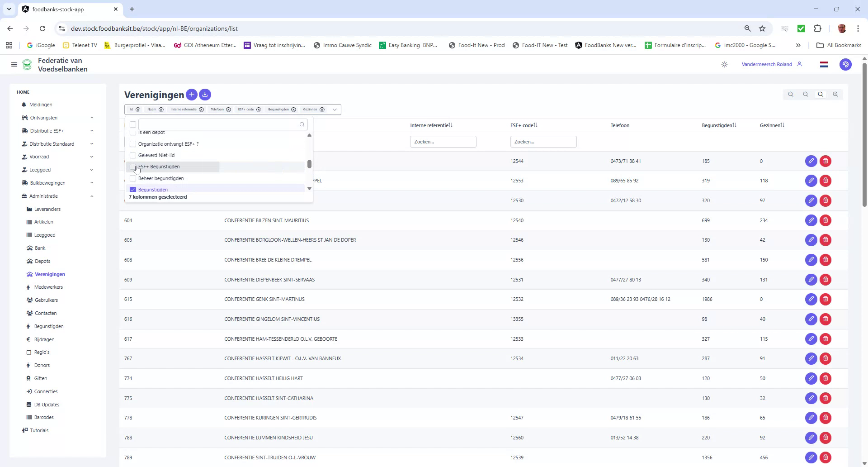This screenshot has width=868, height=467.
Task: Collapse the Administratie section
Action: [92, 196]
